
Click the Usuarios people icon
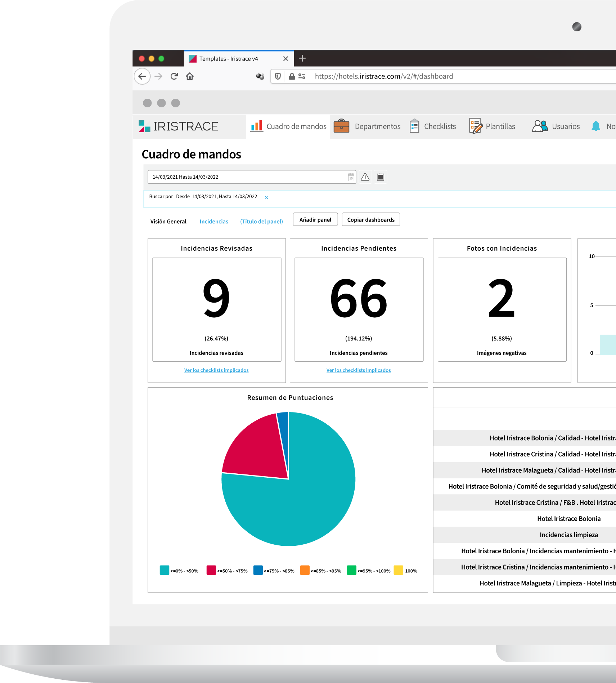540,126
